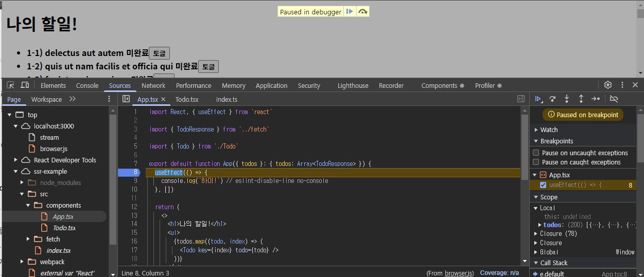
Task: Toggle the device toolbar icon
Action: pos(24,85)
